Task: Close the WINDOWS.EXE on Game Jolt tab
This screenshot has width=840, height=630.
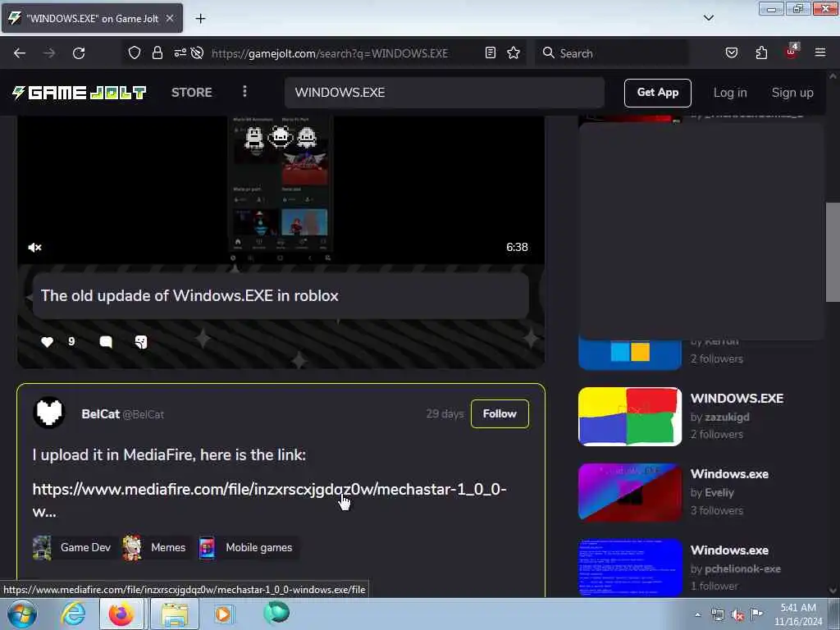Action: (x=170, y=18)
